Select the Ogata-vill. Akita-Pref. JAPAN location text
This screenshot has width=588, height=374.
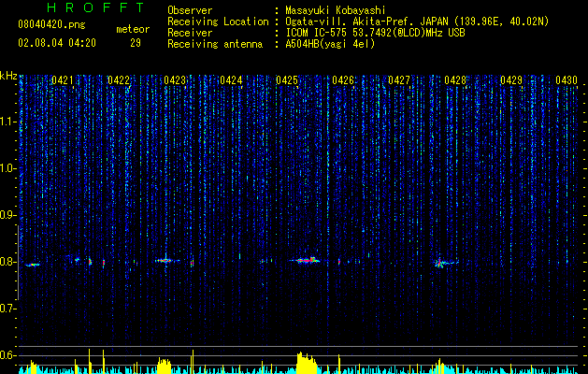pos(417,22)
